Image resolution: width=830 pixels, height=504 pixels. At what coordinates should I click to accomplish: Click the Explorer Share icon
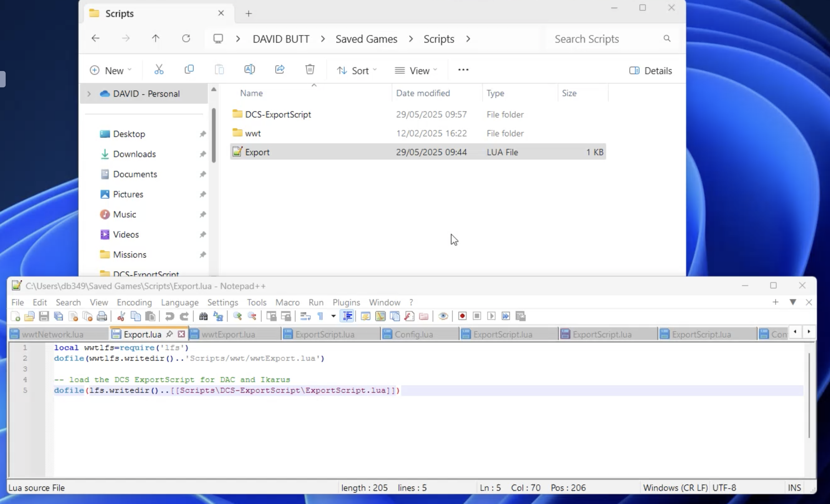click(279, 70)
